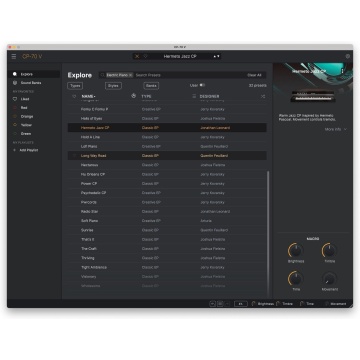Select the Sunrise preset

(x=167, y=230)
